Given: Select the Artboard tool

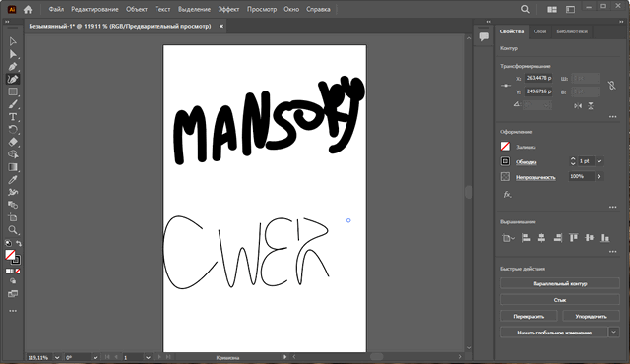Looking at the screenshot, I should coord(13,217).
